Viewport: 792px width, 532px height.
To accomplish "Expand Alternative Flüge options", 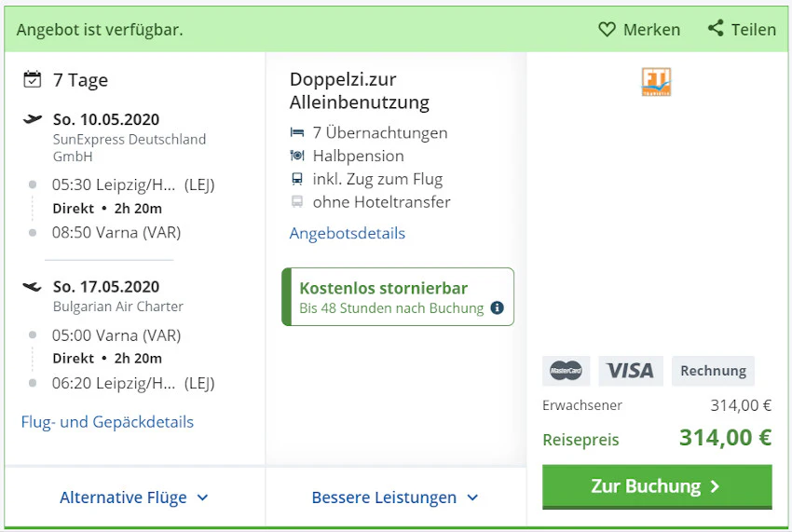I will pos(134,498).
